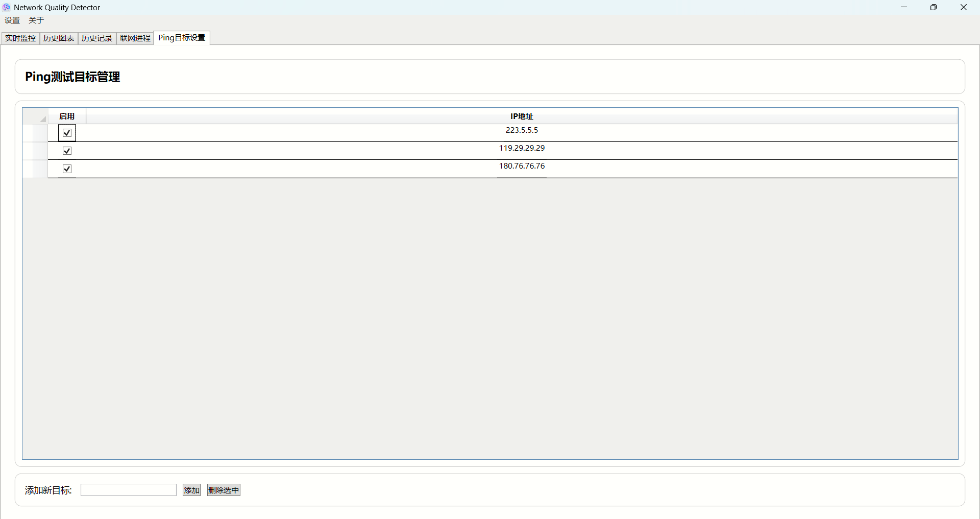This screenshot has height=519, width=980.
Task: Focus the 添加新目标 text input field
Action: 129,490
